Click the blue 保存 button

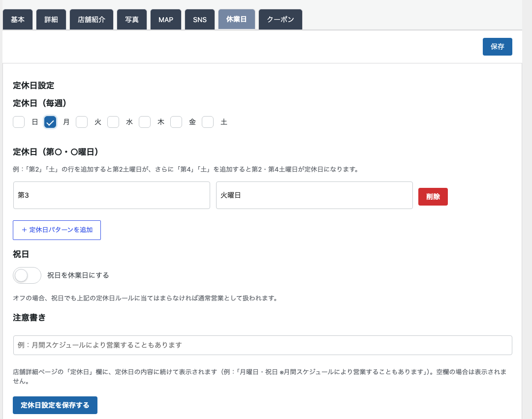(498, 47)
